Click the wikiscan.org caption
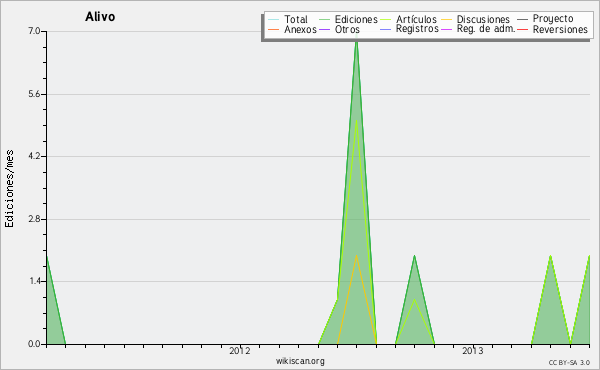600x370 pixels. click(x=300, y=361)
